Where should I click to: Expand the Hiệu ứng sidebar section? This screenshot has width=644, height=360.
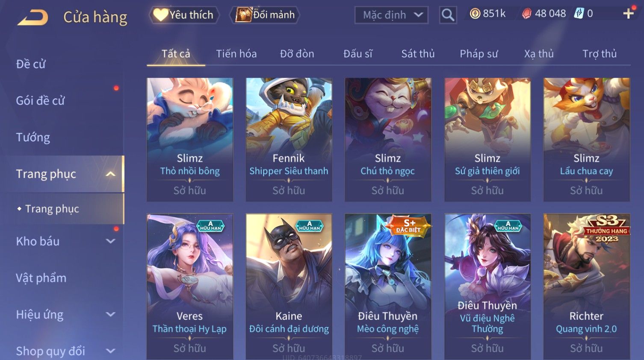tap(111, 315)
